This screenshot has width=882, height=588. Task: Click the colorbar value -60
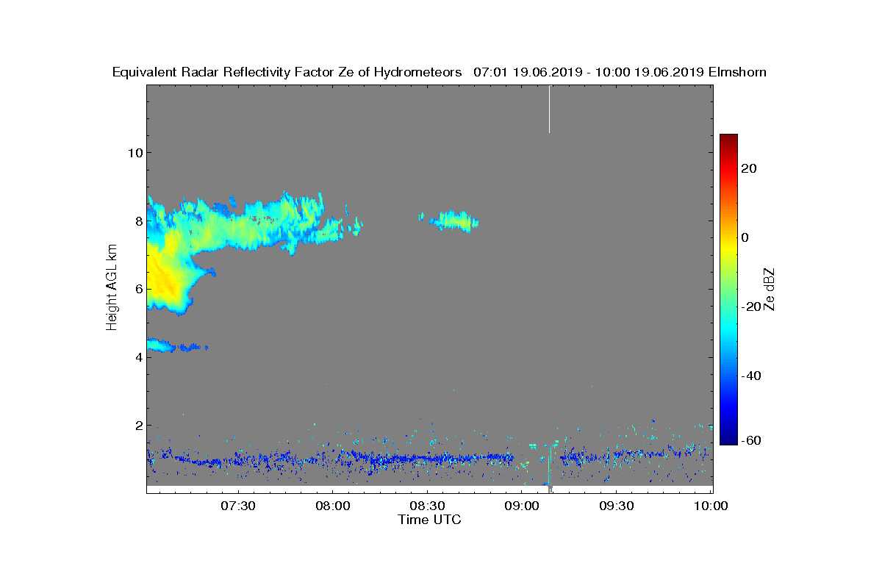pos(753,440)
